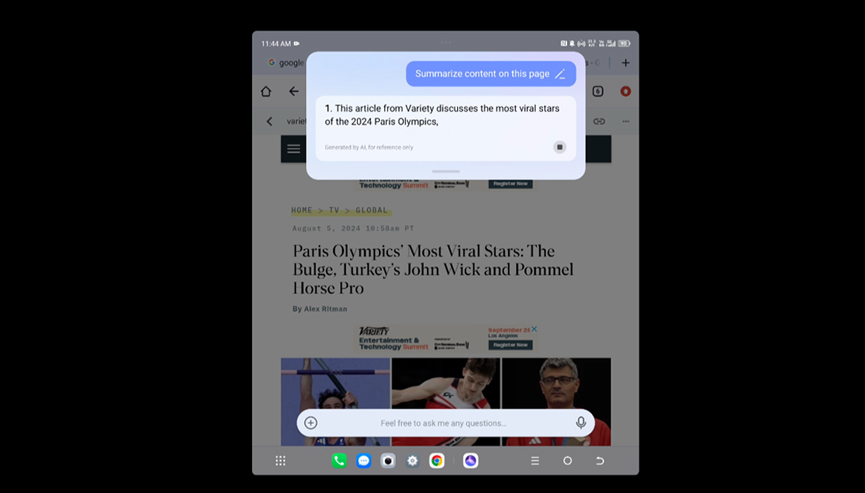Edit the 'Summarize content on this page' prompt
865x493 pixels.
coord(560,74)
